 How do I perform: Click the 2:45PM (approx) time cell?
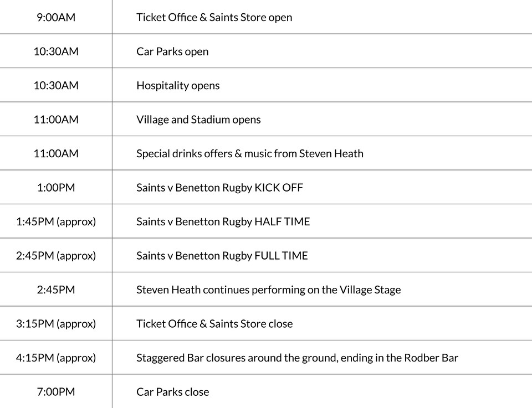(x=56, y=256)
